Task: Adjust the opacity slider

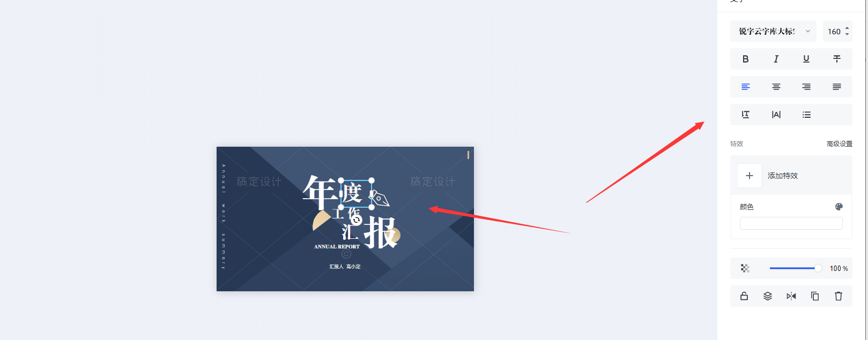Action: tap(794, 268)
